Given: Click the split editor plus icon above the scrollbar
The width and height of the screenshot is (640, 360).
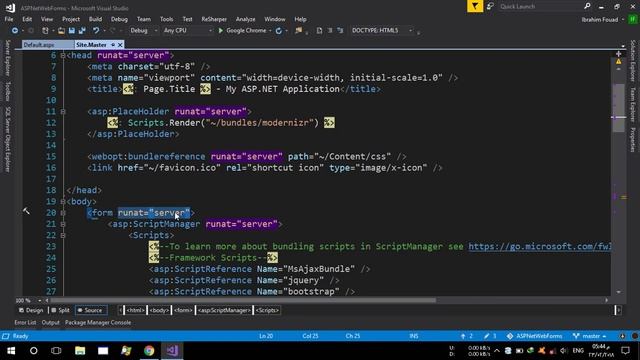Looking at the screenshot, I should (x=618, y=54).
